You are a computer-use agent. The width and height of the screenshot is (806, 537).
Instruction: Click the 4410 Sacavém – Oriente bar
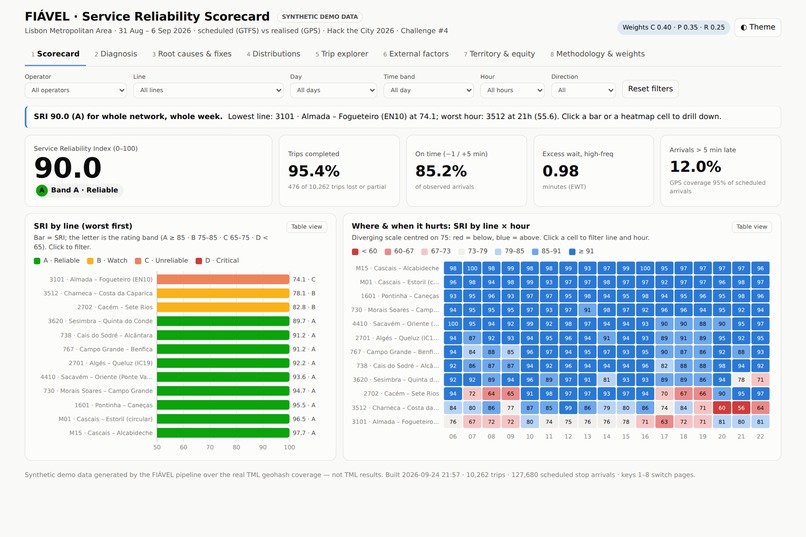pos(223,377)
